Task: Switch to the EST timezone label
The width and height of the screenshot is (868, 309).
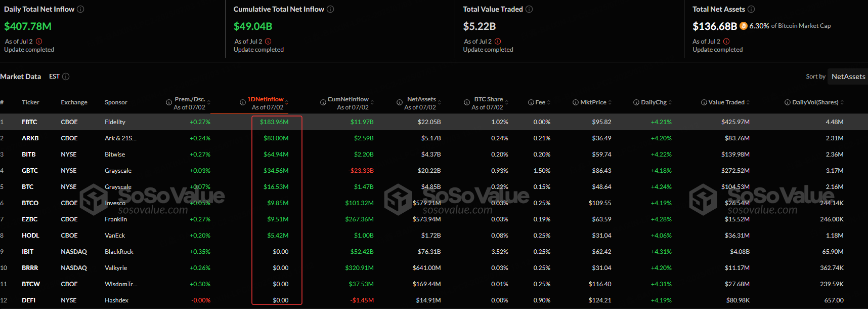Action: (54, 76)
